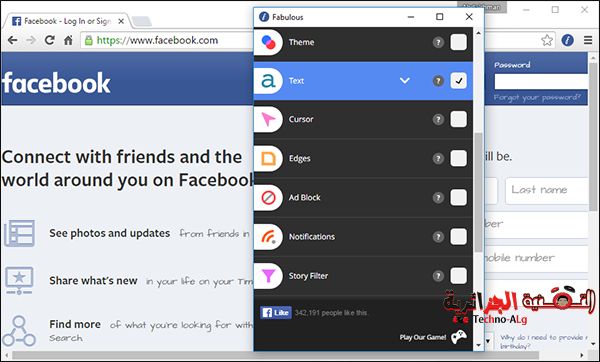Enable the Theme checkbox

[458, 42]
